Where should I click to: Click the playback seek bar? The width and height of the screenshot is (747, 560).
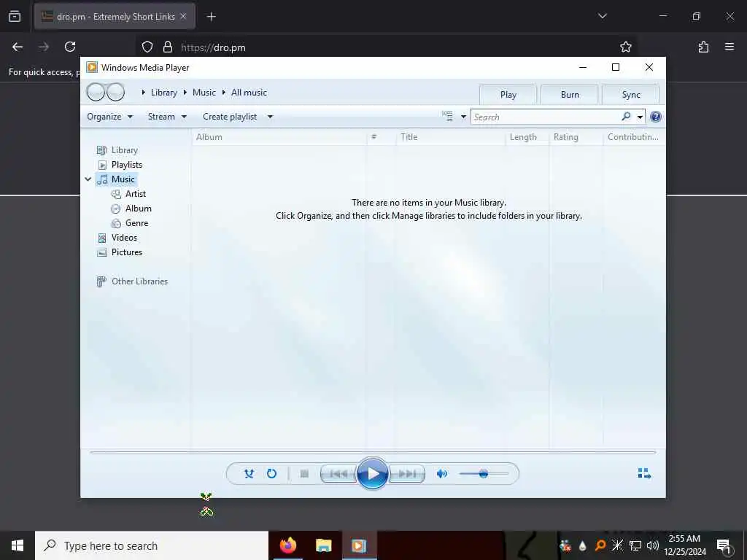click(373, 452)
